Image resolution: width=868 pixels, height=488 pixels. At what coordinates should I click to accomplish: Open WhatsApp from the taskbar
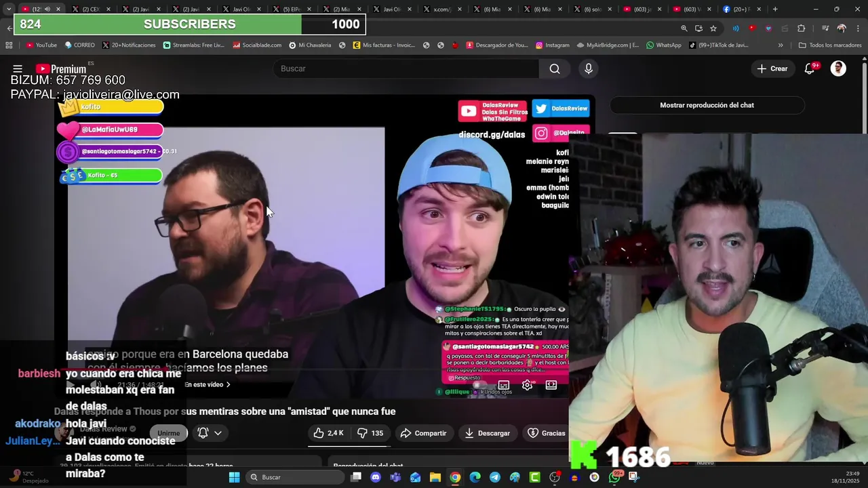click(x=614, y=477)
